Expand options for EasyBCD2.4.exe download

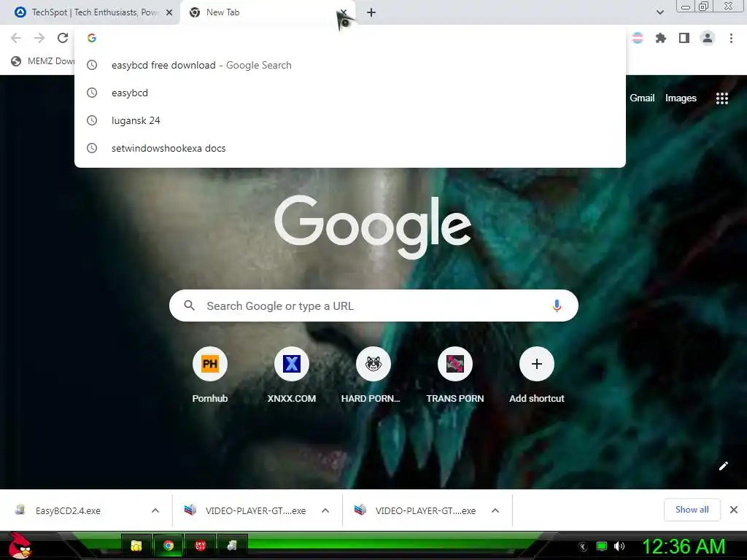click(155, 510)
